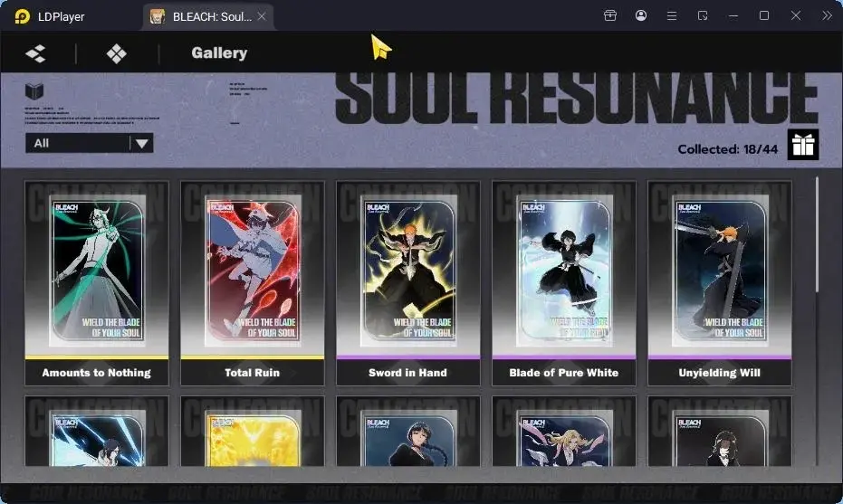Screen dimensions: 843x504
Task: Open the LDPlayer store icon
Action: pyautogui.click(x=609, y=15)
